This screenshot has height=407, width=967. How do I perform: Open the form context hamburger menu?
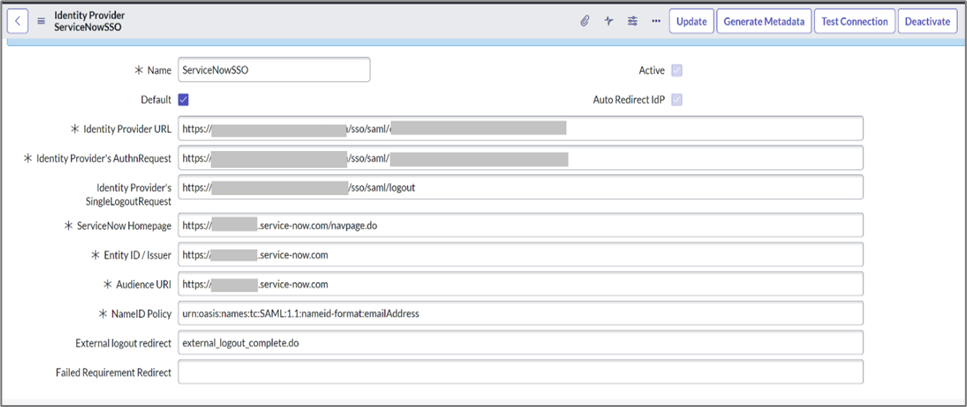[x=41, y=21]
